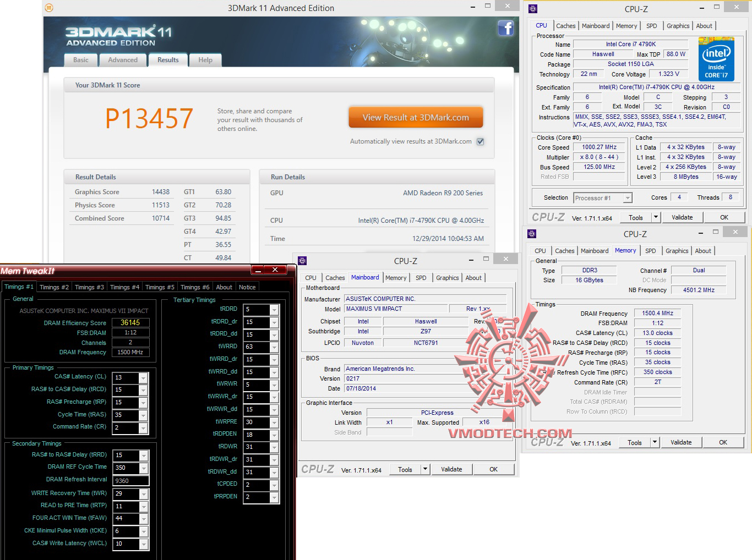
Task: Click the Physics Score value 11513
Action: pyautogui.click(x=161, y=205)
